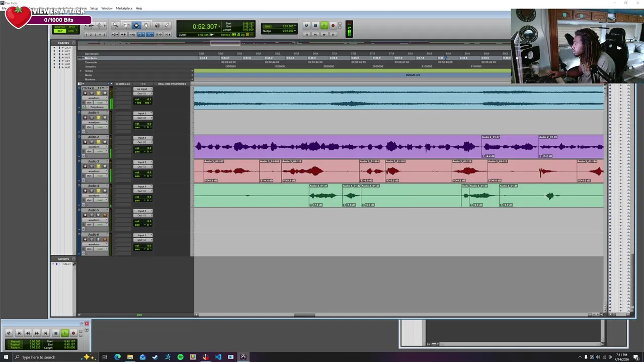644x362 pixels.
Task: Open the Help menu
Action: pos(139,8)
